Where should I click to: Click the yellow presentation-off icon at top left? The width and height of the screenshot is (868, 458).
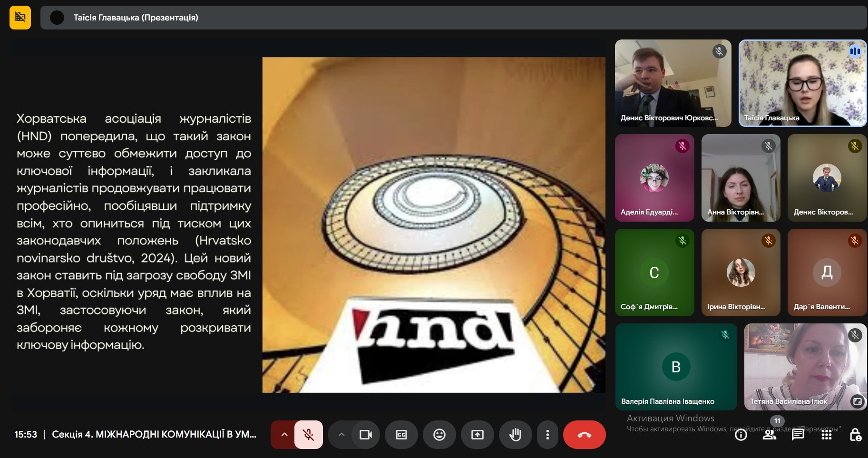[x=20, y=18]
